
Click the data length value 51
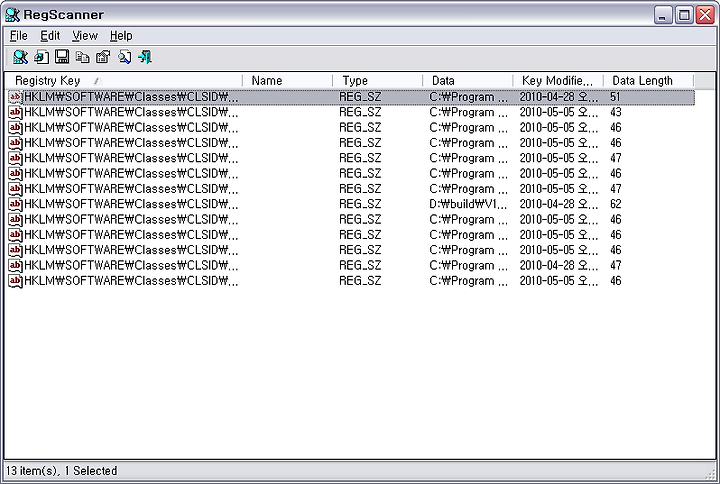point(615,97)
